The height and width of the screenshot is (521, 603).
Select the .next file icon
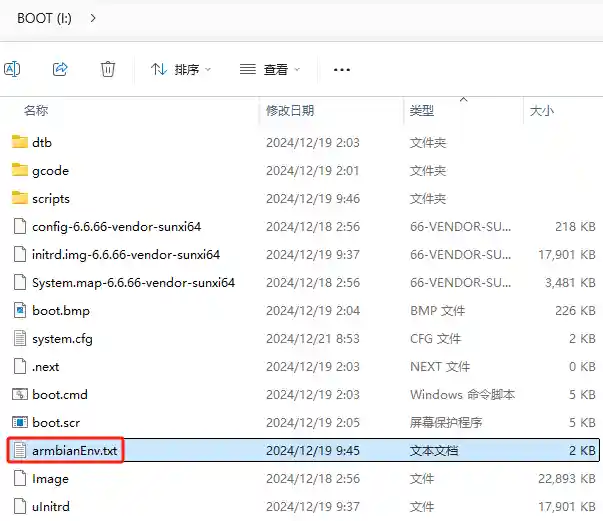point(20,366)
